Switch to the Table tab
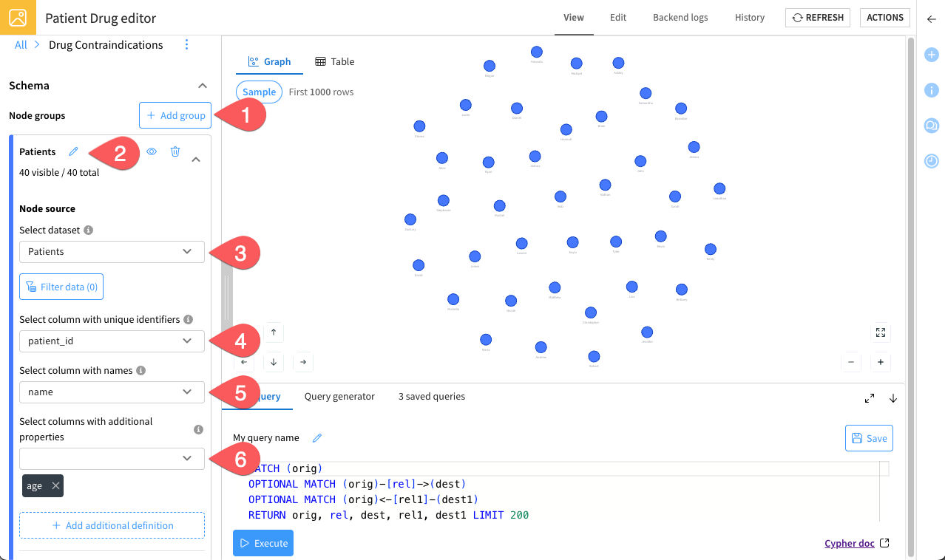The width and height of the screenshot is (945, 560). click(x=334, y=61)
